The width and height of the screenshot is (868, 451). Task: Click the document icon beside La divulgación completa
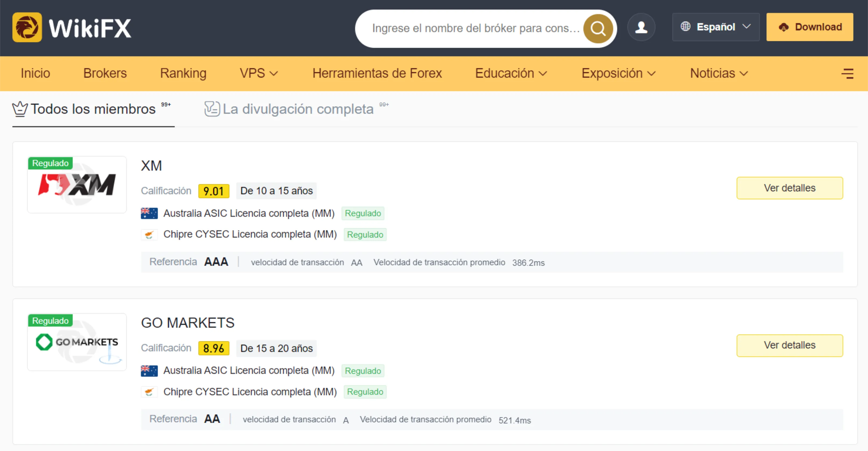212,109
